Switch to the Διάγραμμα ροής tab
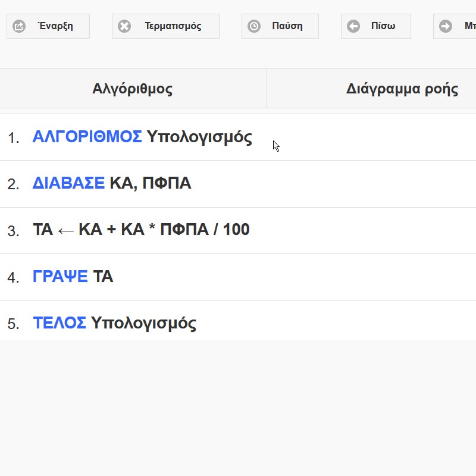 tap(371, 89)
